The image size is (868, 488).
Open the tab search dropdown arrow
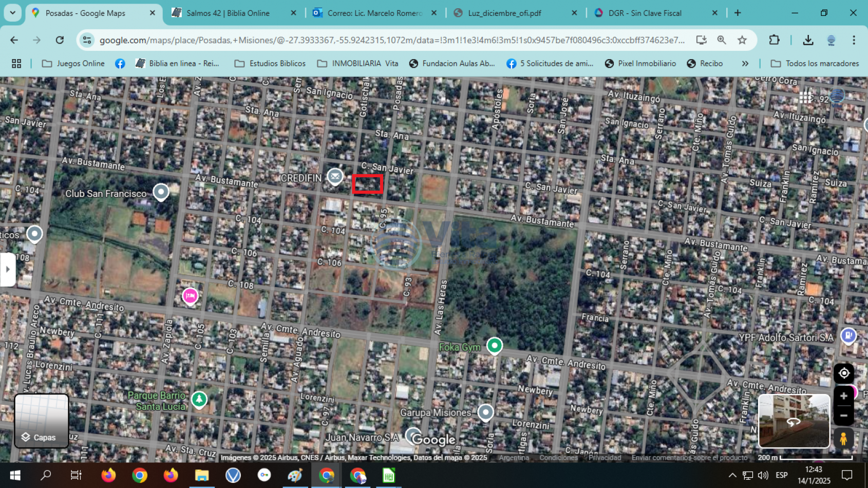pyautogui.click(x=12, y=13)
